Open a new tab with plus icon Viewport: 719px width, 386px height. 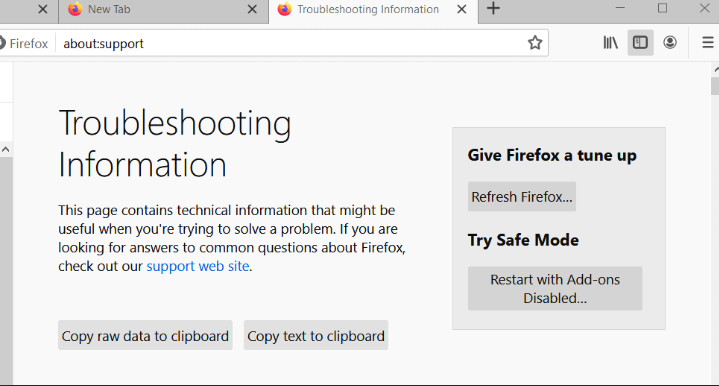coord(493,9)
